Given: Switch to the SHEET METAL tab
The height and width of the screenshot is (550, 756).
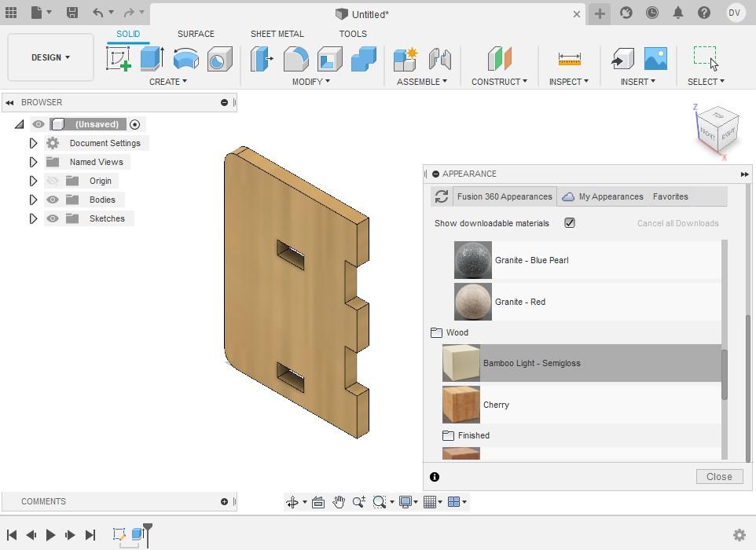Looking at the screenshot, I should click(277, 34).
